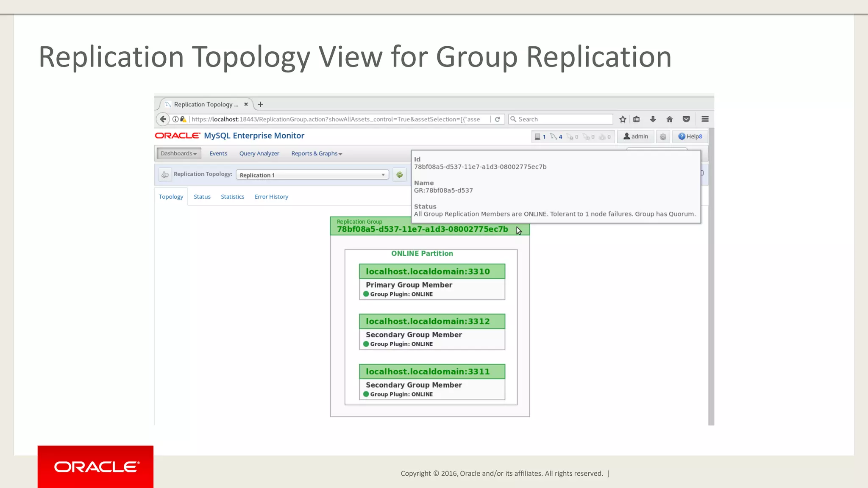The height and width of the screenshot is (488, 868).
Task: Open the admin user menu
Action: [x=636, y=136]
